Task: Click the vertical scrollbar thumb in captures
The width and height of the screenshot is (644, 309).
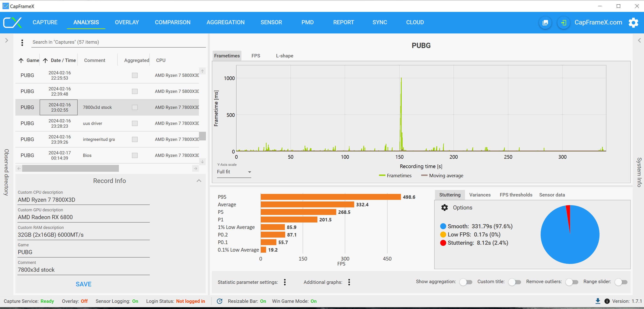Action: (x=202, y=136)
